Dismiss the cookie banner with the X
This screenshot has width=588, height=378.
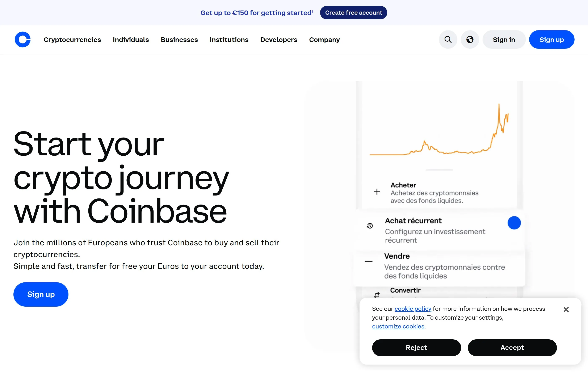pos(566,309)
